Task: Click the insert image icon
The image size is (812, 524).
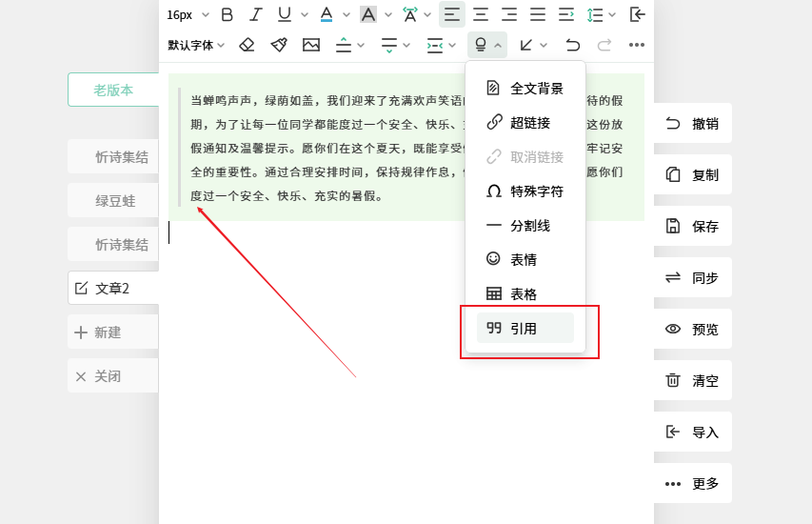Action: (x=311, y=45)
